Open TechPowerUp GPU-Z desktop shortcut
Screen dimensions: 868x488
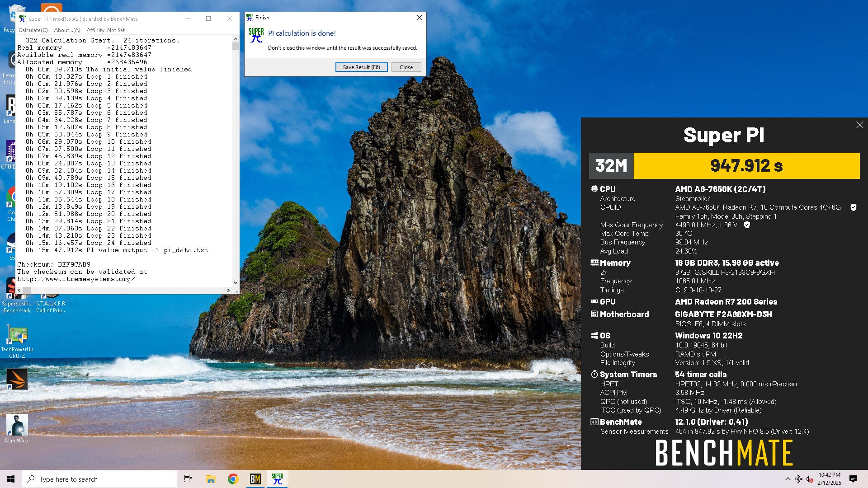coord(17,342)
